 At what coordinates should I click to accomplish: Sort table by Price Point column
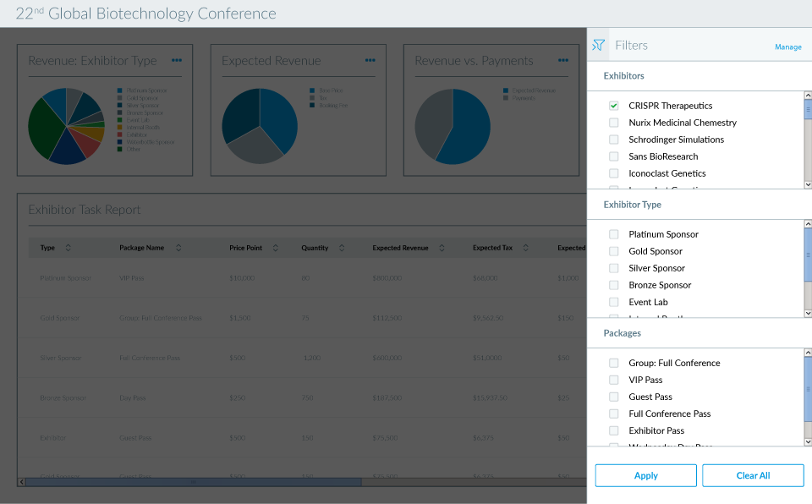click(x=276, y=248)
